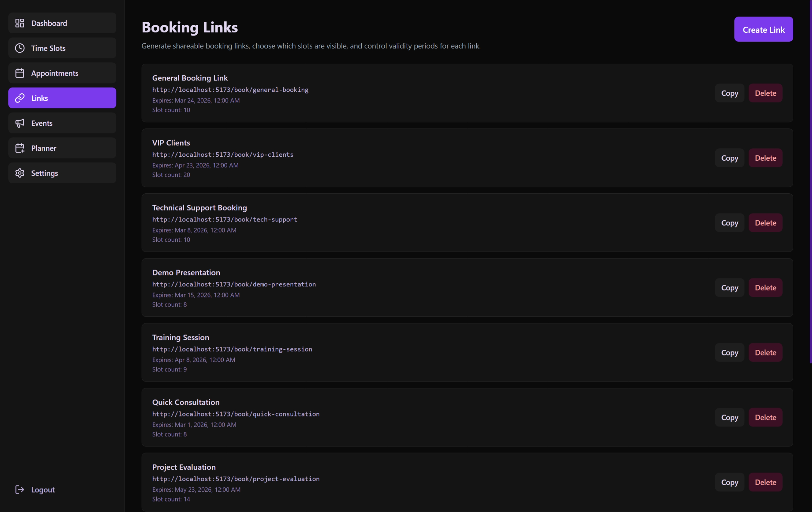Select the clock icon for Time Slots
The width and height of the screenshot is (812, 512).
[20, 48]
